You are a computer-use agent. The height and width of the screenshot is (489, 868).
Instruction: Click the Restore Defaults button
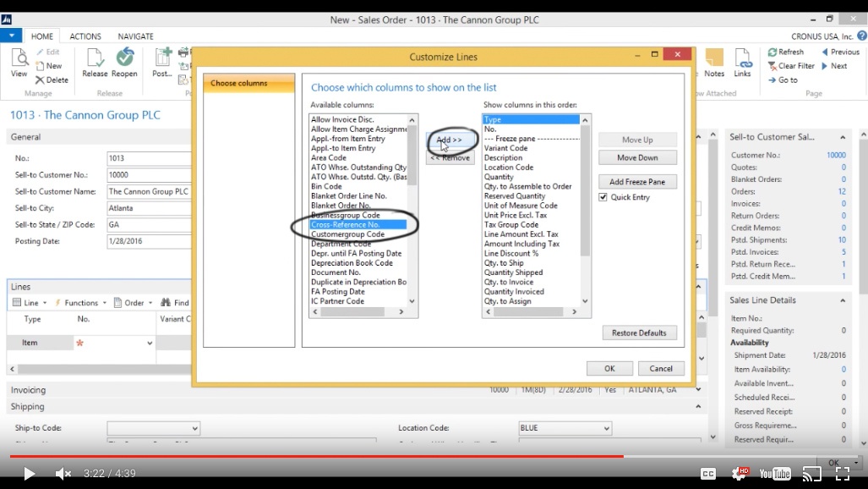click(639, 332)
